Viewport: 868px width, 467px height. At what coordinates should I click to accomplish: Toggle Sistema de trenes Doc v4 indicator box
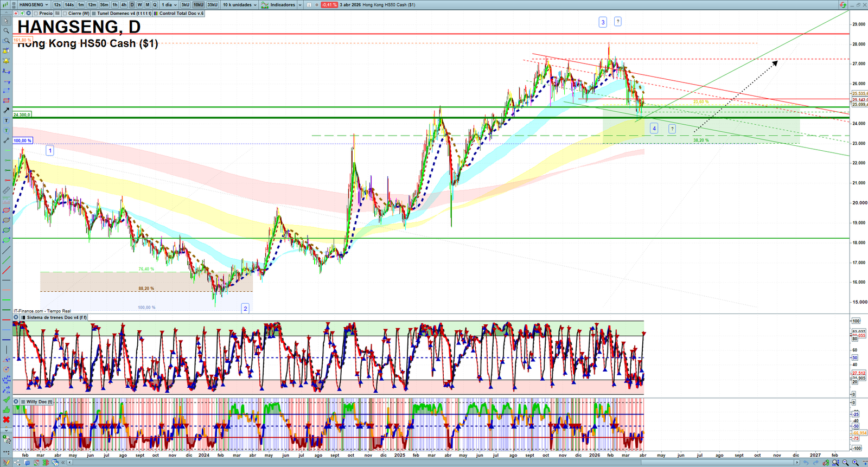coord(23,317)
